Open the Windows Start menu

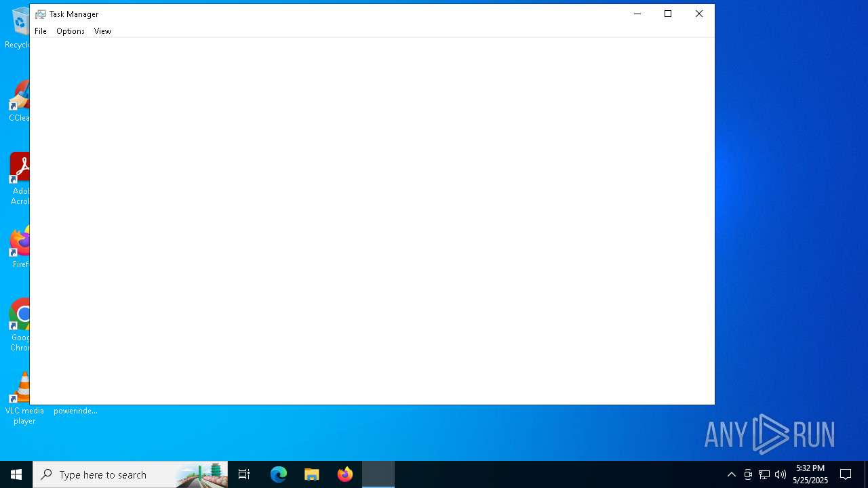click(x=16, y=474)
